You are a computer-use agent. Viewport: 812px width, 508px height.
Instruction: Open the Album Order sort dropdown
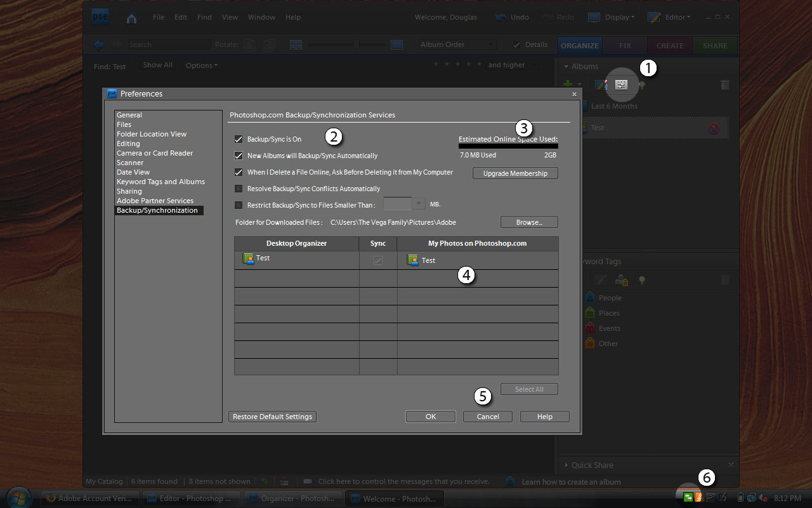click(x=457, y=44)
